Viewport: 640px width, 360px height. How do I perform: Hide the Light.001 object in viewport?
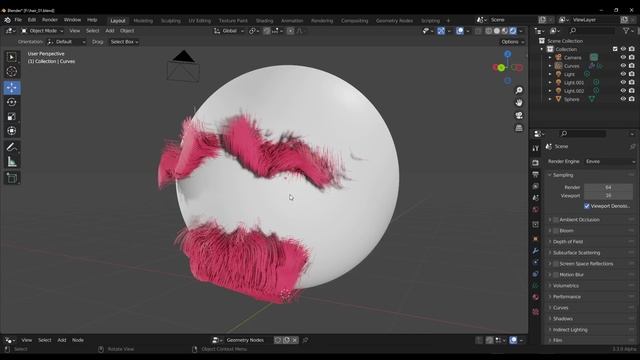click(623, 82)
